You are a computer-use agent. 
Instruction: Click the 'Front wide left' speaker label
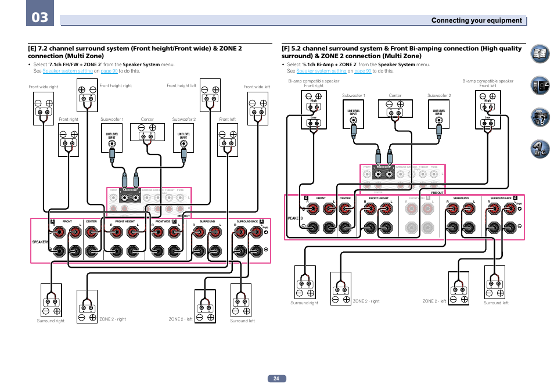pos(257,87)
